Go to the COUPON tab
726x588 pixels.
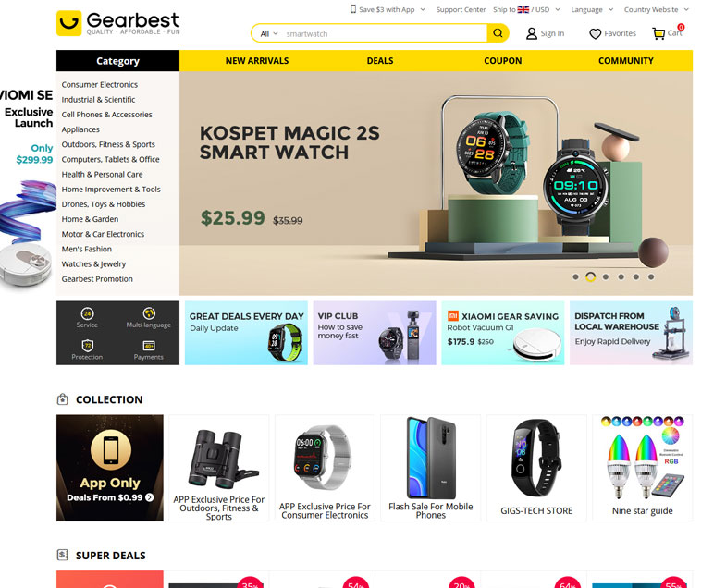[503, 61]
